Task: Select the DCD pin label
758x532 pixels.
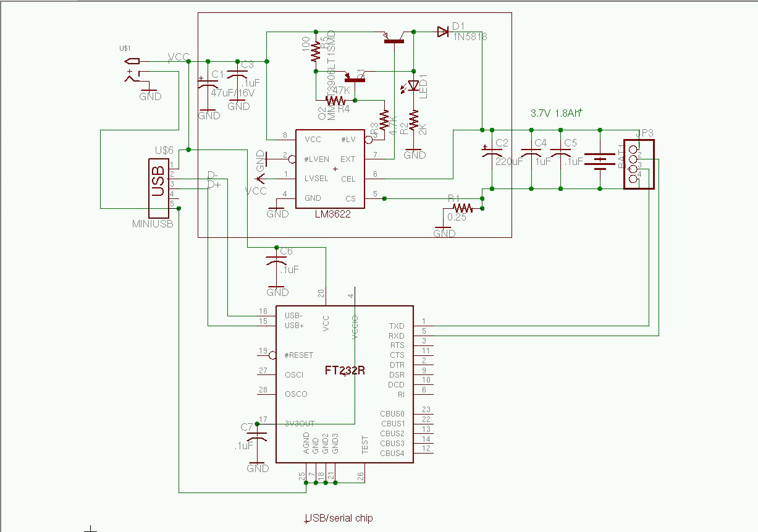Action: 397,385
